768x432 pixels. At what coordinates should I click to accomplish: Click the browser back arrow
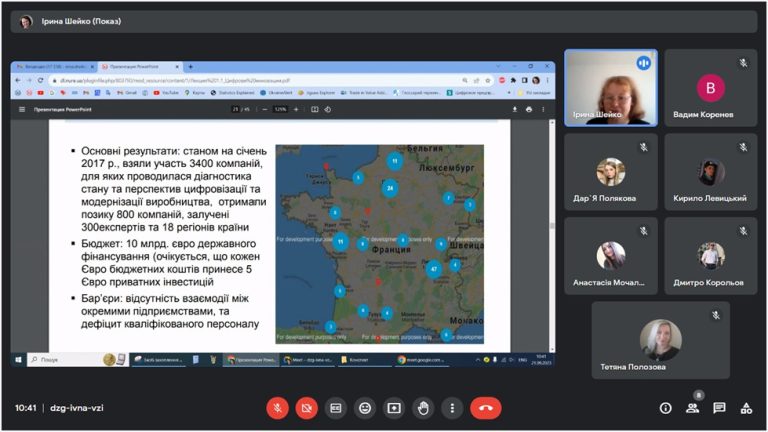[x=18, y=80]
